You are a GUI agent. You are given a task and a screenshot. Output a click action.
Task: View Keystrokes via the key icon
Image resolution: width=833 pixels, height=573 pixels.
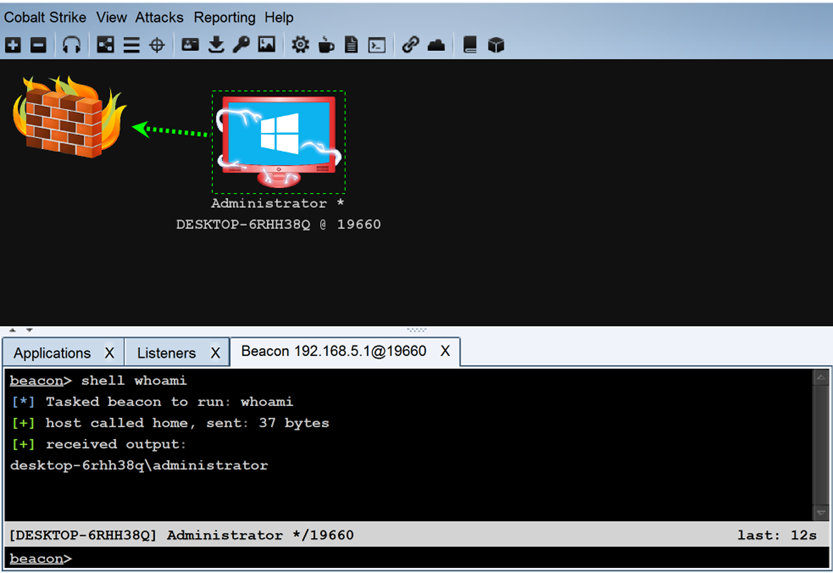click(241, 45)
